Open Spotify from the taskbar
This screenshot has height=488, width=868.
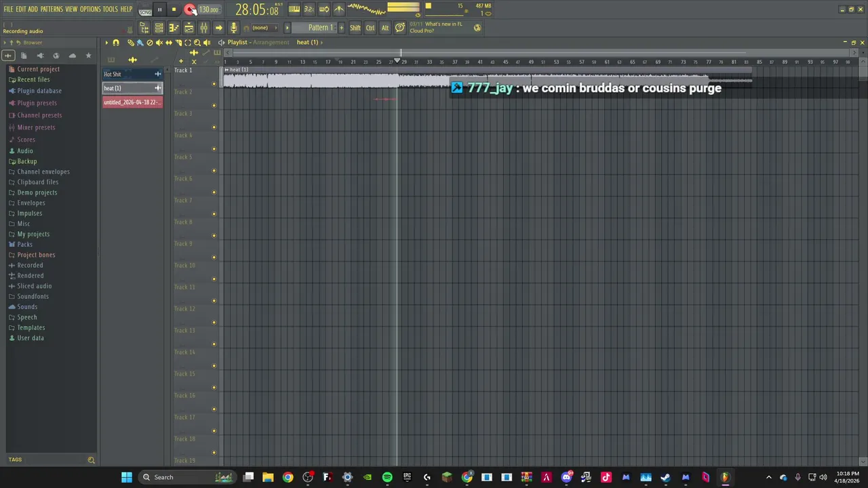387,477
